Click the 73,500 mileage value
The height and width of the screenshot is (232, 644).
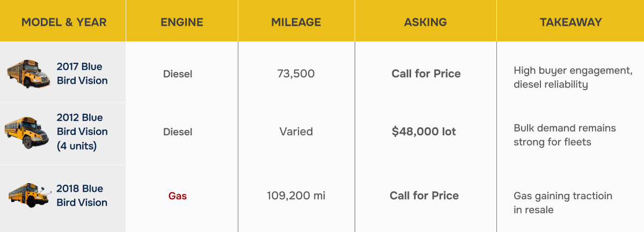click(x=296, y=74)
